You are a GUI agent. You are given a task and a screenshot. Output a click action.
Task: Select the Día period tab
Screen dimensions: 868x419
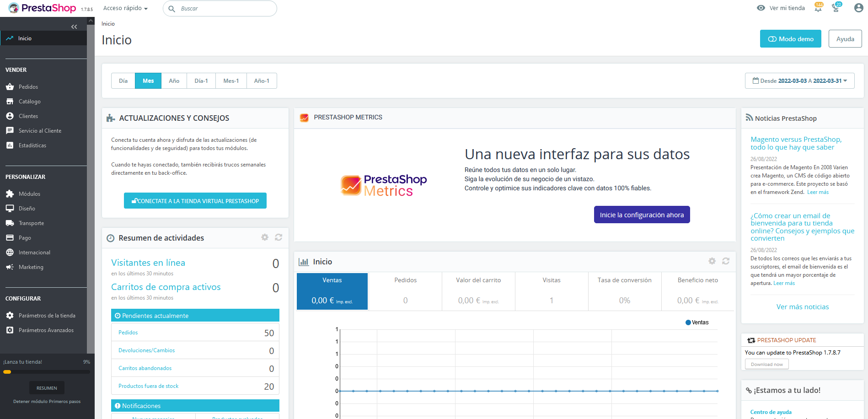click(123, 81)
